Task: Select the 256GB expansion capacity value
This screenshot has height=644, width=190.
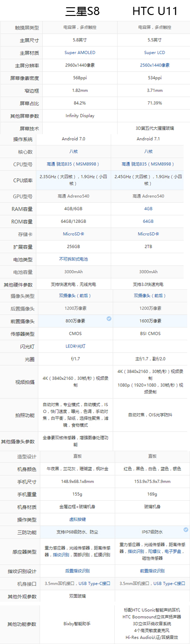Action: 73,246
